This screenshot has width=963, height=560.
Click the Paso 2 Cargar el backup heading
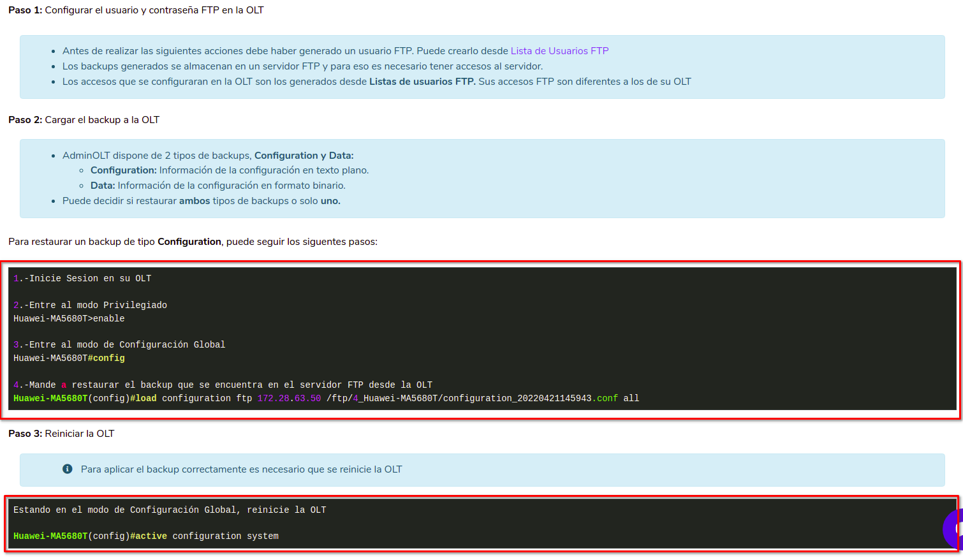click(84, 120)
